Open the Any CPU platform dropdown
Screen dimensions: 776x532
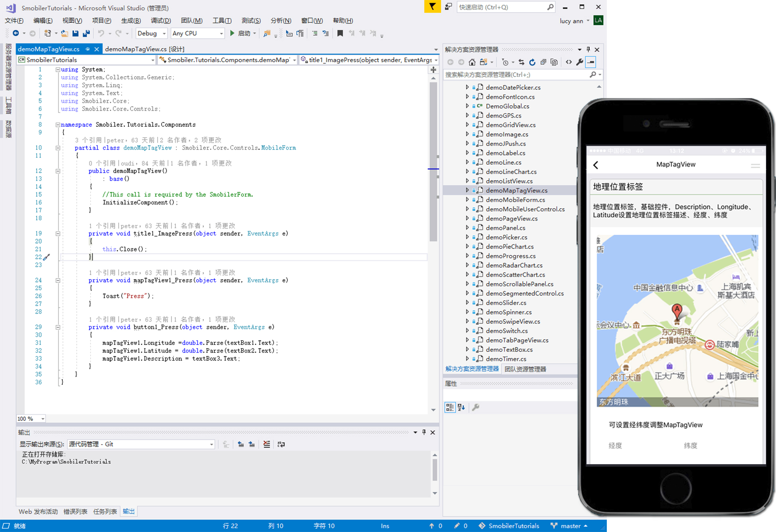point(197,33)
